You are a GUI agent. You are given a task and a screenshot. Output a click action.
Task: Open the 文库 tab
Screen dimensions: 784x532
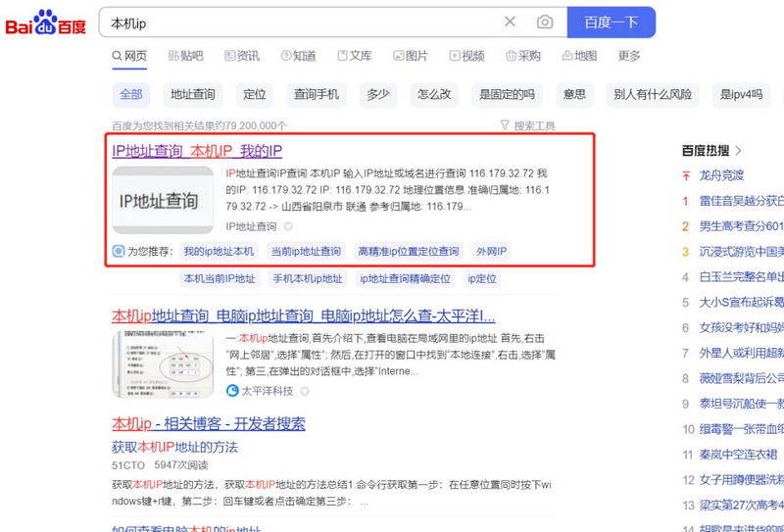click(x=355, y=56)
